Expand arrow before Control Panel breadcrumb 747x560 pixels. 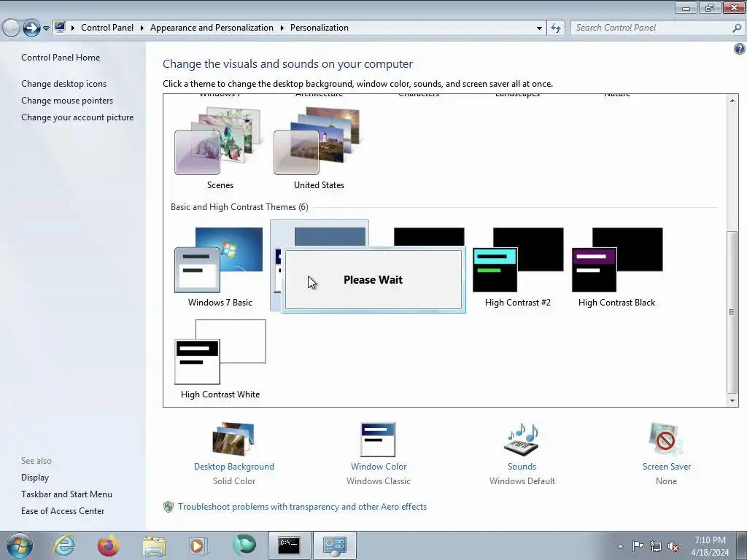coord(73,28)
